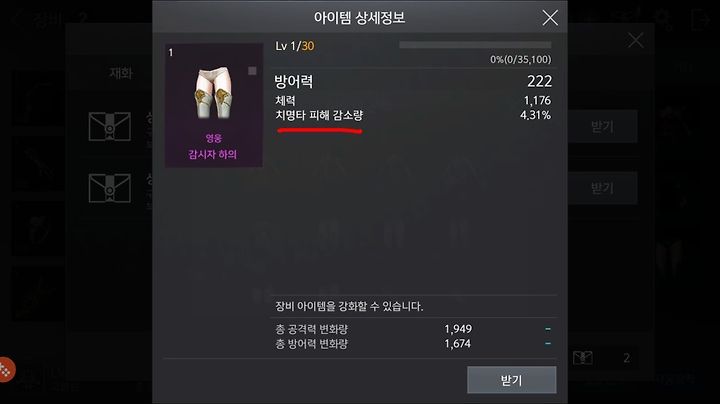Viewport: 720px width, 404px height.
Task: Tap the orange floating overlay icon
Action: pyautogui.click(x=6, y=370)
